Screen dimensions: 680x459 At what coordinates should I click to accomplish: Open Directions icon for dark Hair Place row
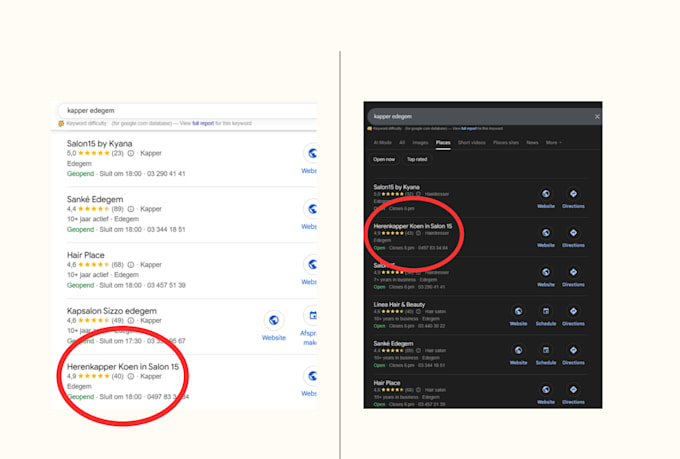573,390
